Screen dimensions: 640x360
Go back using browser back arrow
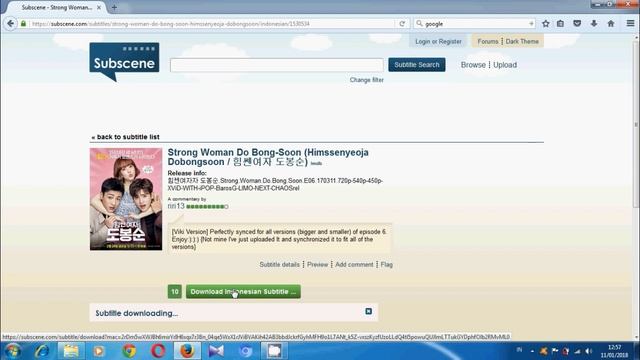[x=11, y=24]
